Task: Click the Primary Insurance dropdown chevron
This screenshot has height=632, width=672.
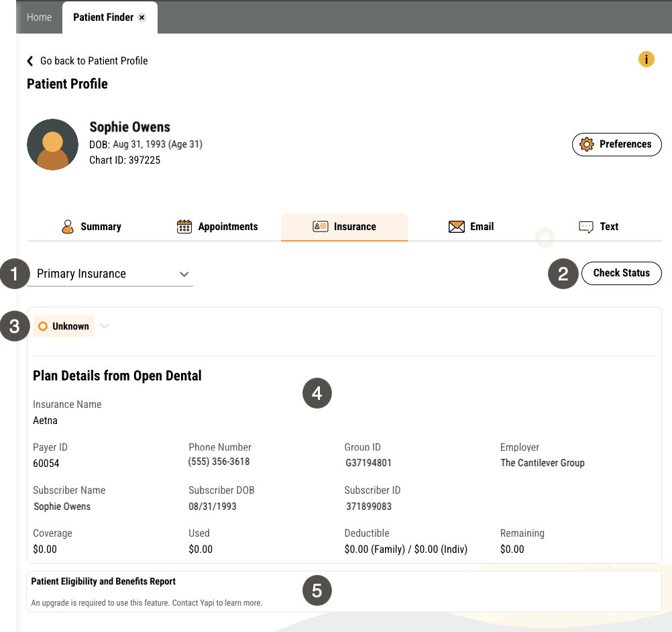Action: pyautogui.click(x=184, y=274)
